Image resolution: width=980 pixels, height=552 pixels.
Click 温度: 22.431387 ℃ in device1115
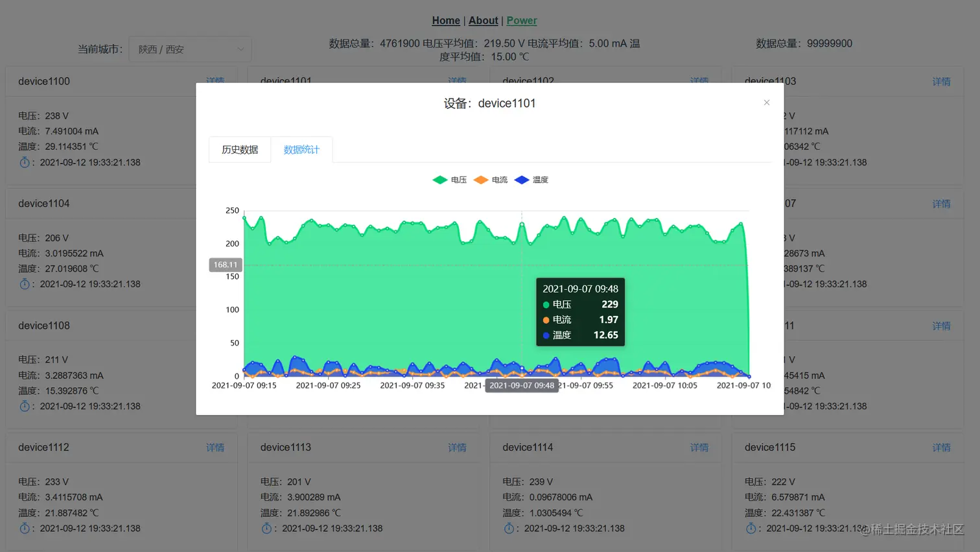[785, 513]
